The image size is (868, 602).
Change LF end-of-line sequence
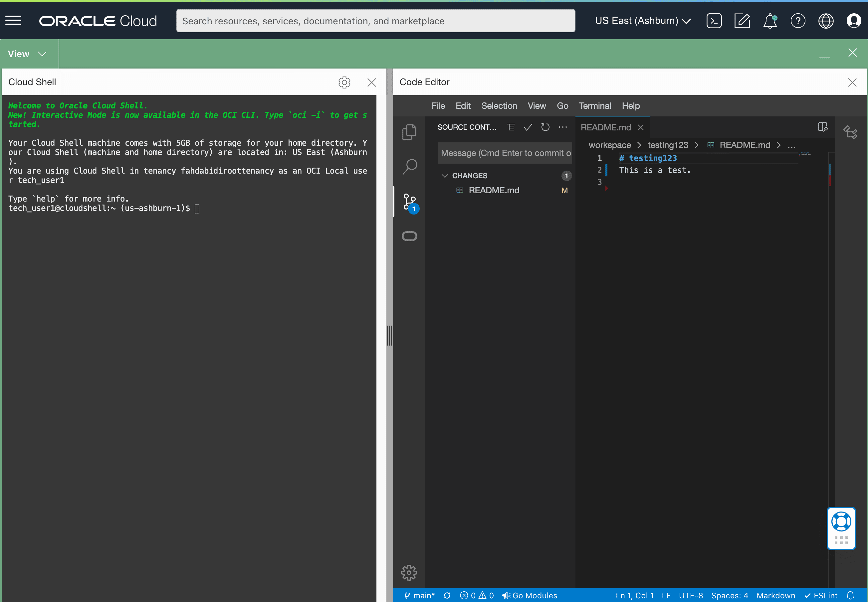click(666, 595)
